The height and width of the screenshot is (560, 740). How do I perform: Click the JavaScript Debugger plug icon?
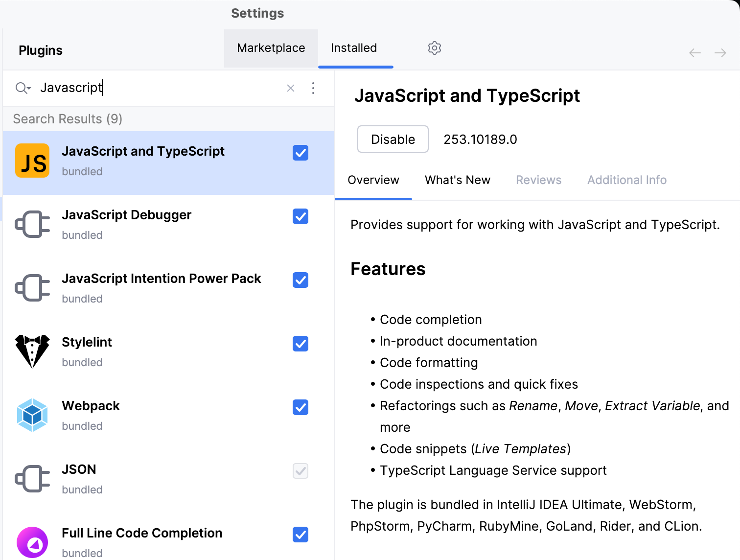point(32,224)
